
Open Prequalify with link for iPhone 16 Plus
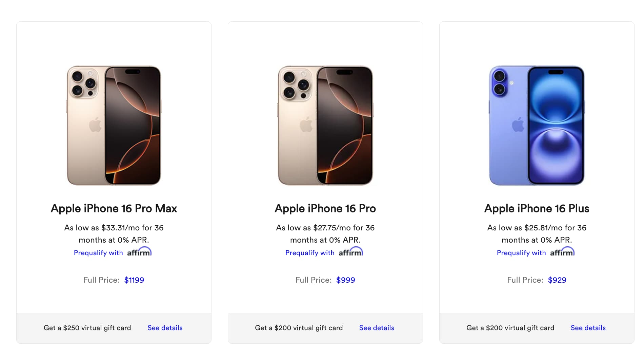click(x=521, y=253)
